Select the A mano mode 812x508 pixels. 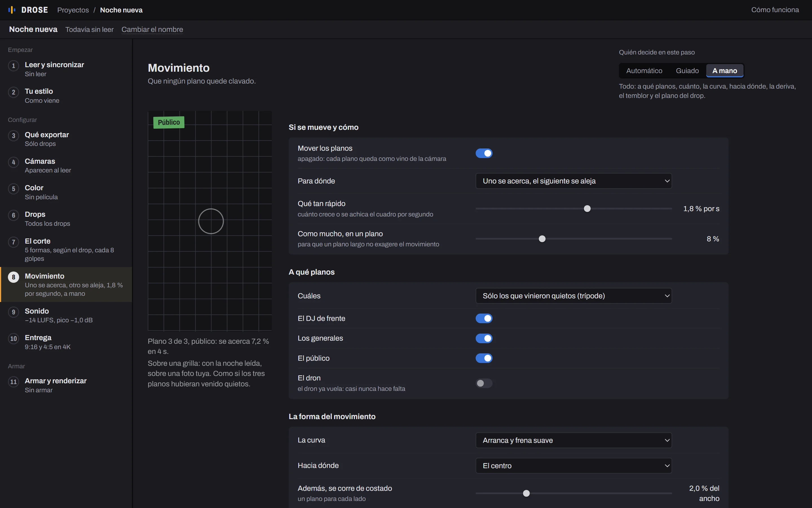(724, 71)
